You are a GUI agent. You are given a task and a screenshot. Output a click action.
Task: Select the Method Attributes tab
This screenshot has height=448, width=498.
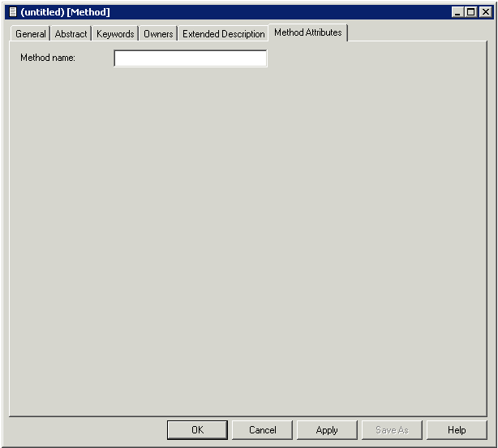pyautogui.click(x=308, y=32)
